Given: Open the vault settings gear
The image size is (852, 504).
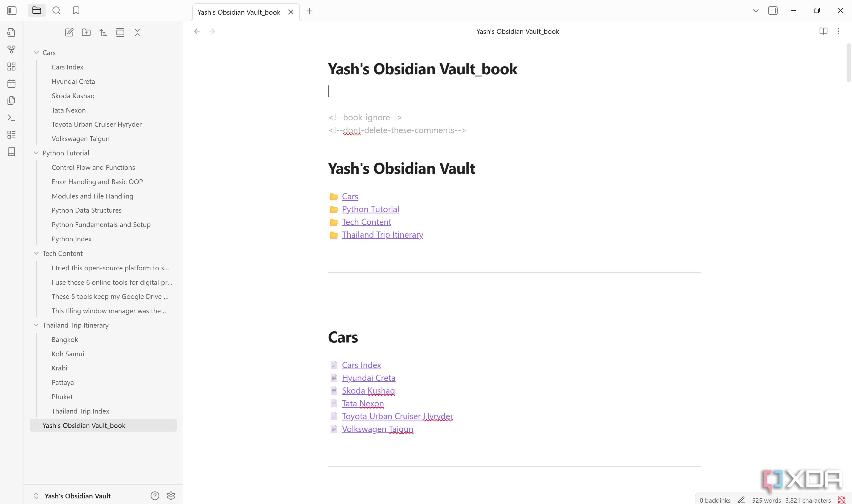Looking at the screenshot, I should click(x=171, y=496).
